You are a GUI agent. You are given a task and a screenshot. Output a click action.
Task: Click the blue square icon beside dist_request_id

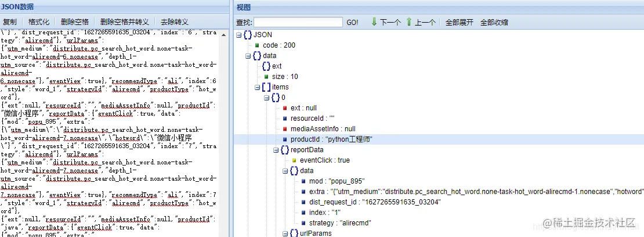(x=303, y=202)
